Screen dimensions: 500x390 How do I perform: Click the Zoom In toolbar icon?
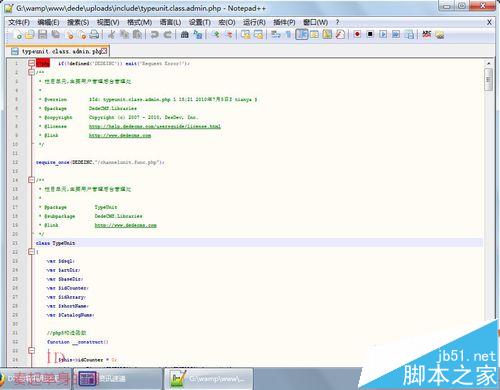[216, 34]
